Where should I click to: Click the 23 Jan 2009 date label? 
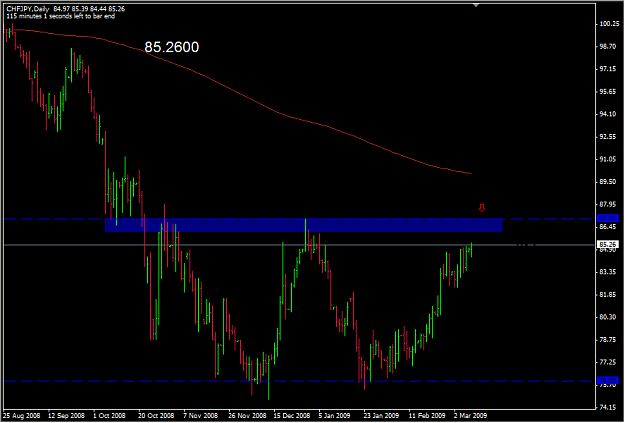[381, 416]
